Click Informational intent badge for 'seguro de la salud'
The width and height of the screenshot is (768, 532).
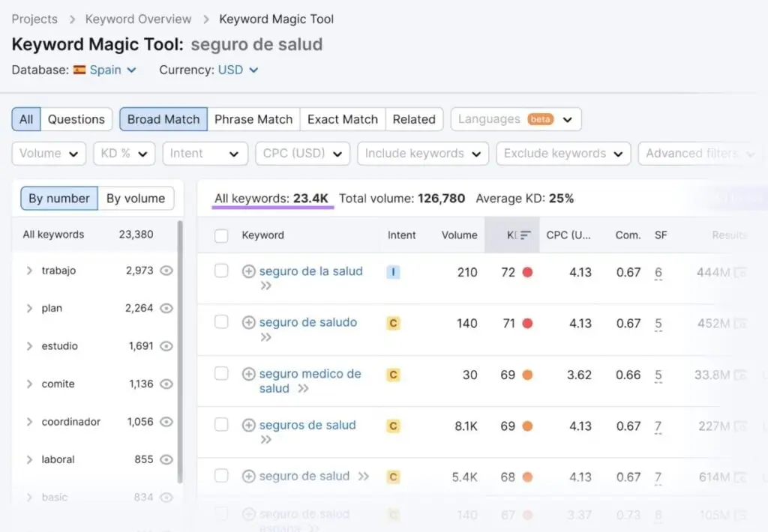coord(393,272)
